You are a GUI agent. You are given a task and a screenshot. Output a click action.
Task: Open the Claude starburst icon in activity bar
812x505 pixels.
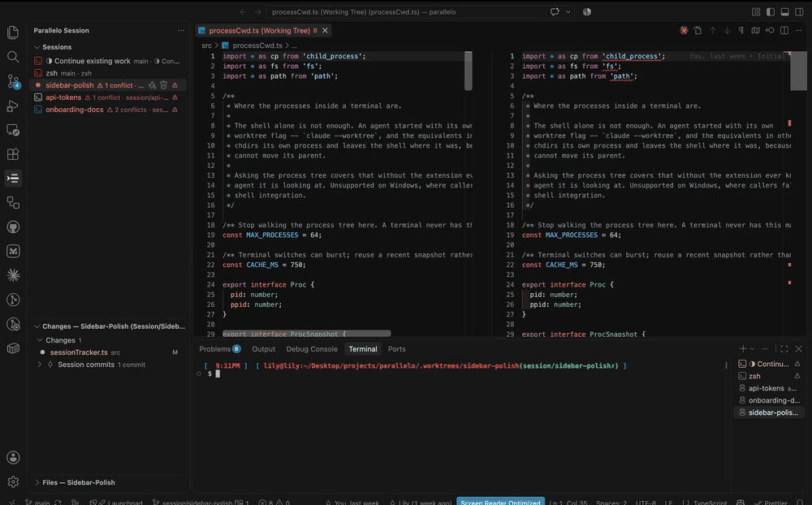click(13, 275)
